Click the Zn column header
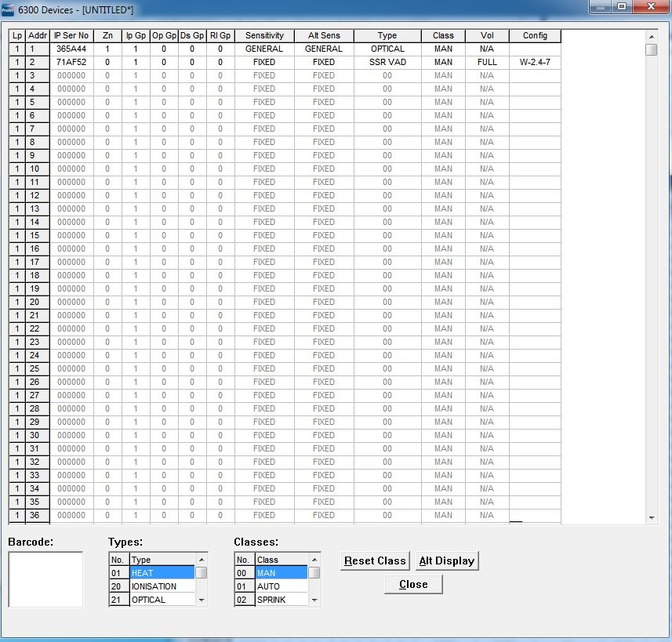This screenshot has height=642, width=672. (x=107, y=35)
